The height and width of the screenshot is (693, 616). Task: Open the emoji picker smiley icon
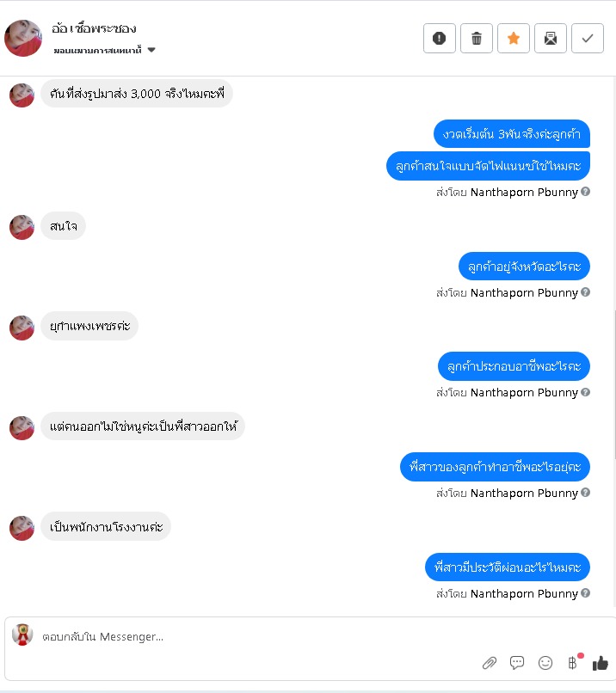tap(545, 663)
